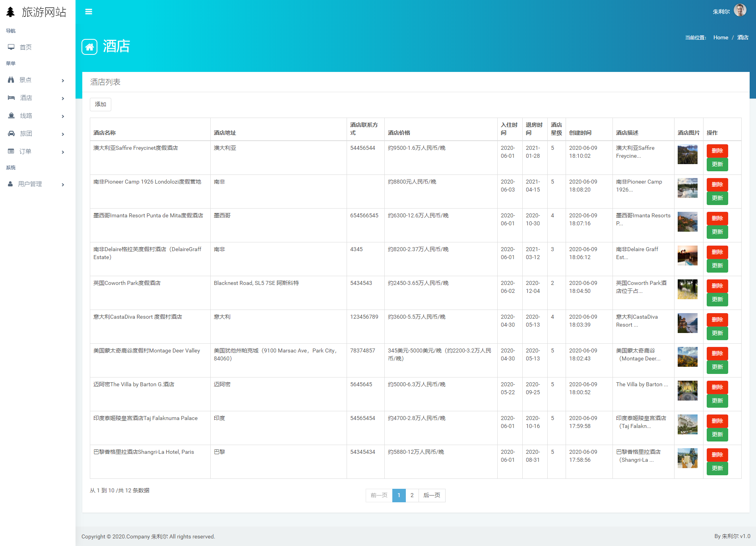Update the Montage Deer Valley hotel

click(717, 367)
